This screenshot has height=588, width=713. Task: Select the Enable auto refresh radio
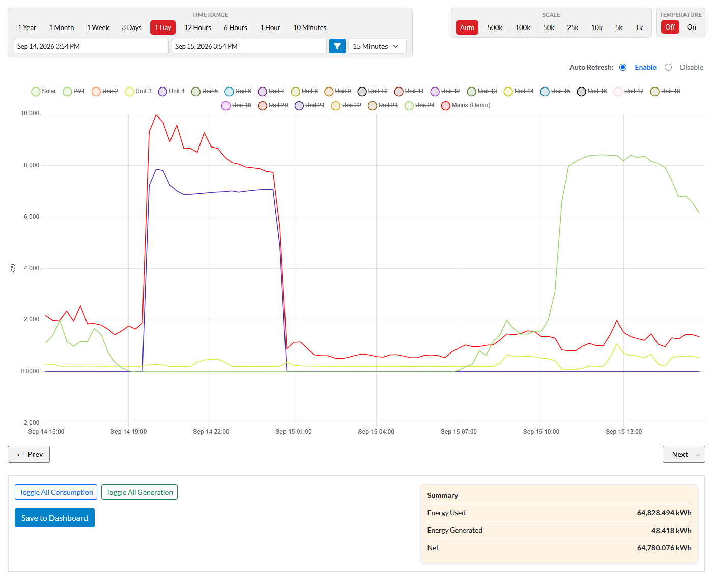pyautogui.click(x=623, y=67)
